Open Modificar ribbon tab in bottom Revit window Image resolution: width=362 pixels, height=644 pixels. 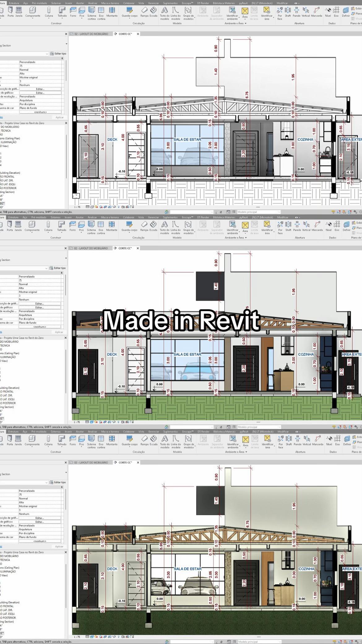tap(283, 432)
